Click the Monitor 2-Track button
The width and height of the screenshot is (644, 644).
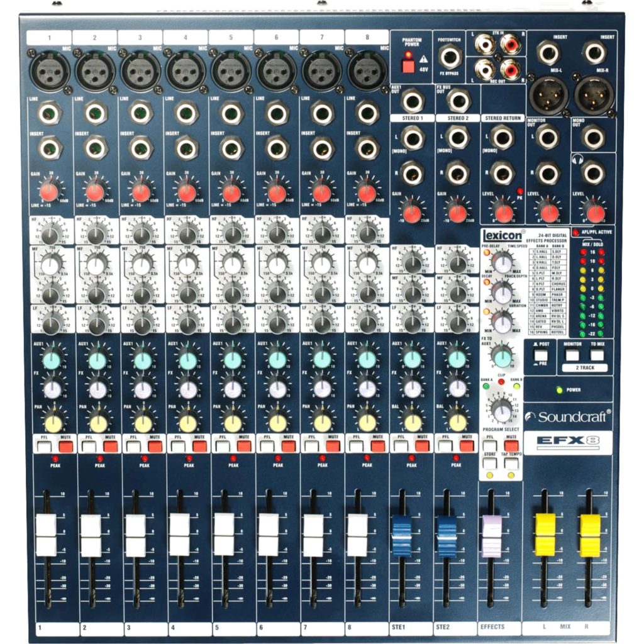[572, 355]
